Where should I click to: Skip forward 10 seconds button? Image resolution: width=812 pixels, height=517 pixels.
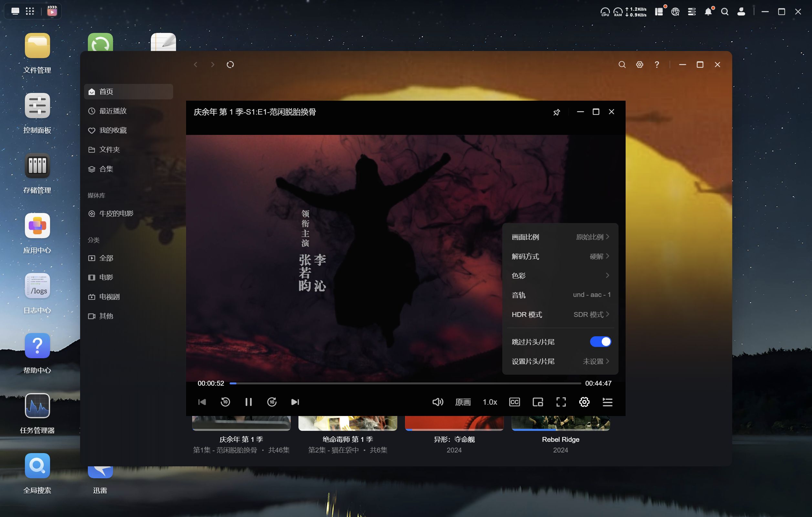pos(272,402)
